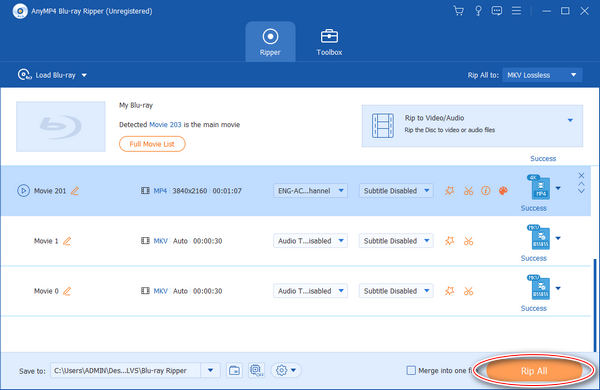Click the Movie 1 edit effects star icon

[x=450, y=241]
